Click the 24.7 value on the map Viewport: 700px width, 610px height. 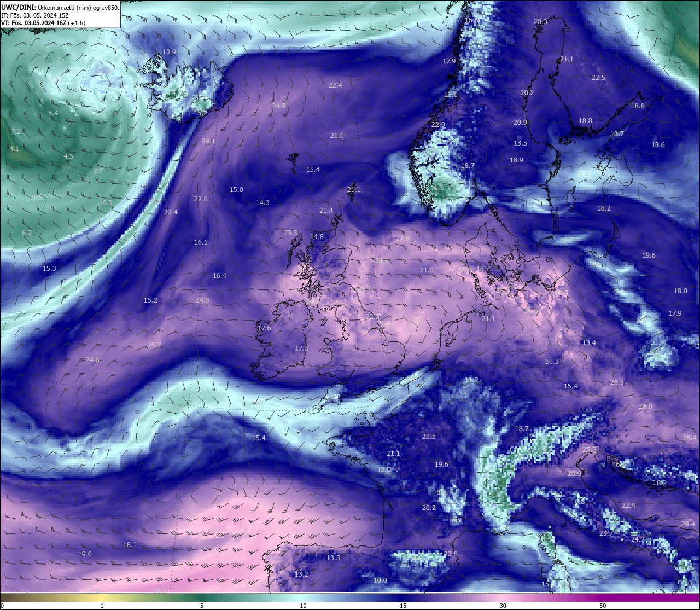(638, 539)
